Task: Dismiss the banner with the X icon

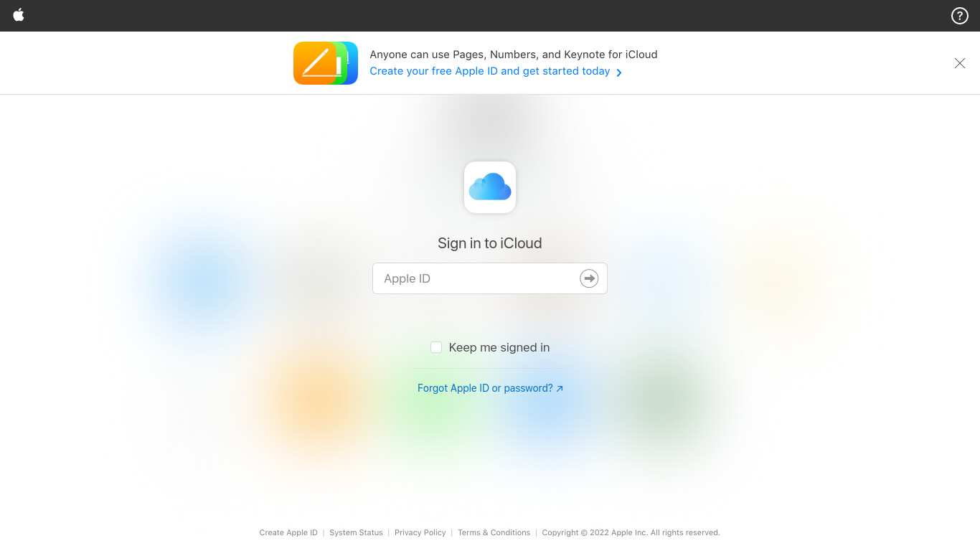Action: (960, 63)
